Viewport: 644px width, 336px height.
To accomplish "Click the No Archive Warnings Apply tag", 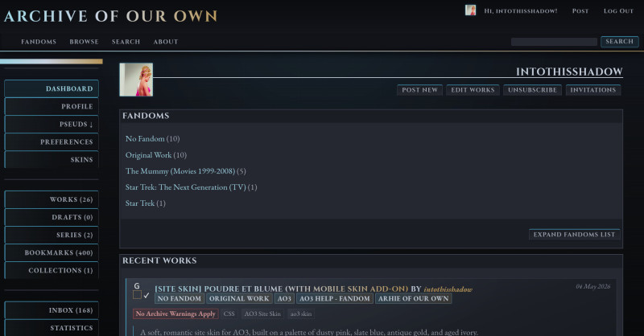I will point(175,313).
